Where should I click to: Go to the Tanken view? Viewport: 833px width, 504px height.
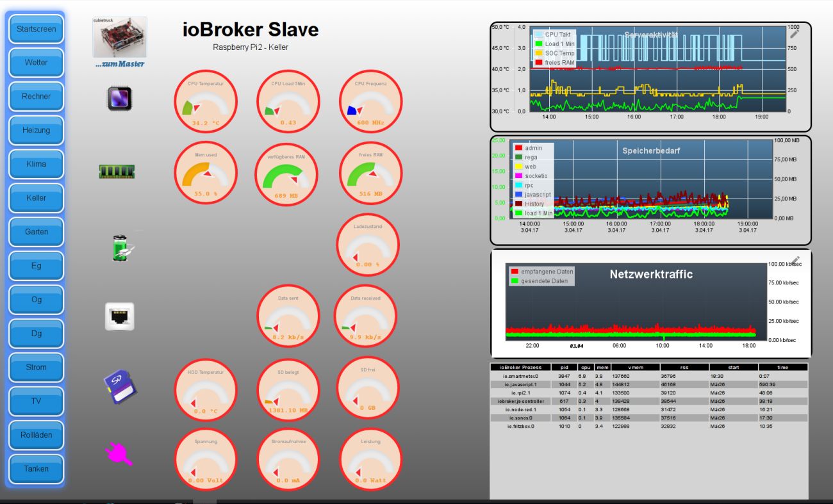tap(37, 469)
